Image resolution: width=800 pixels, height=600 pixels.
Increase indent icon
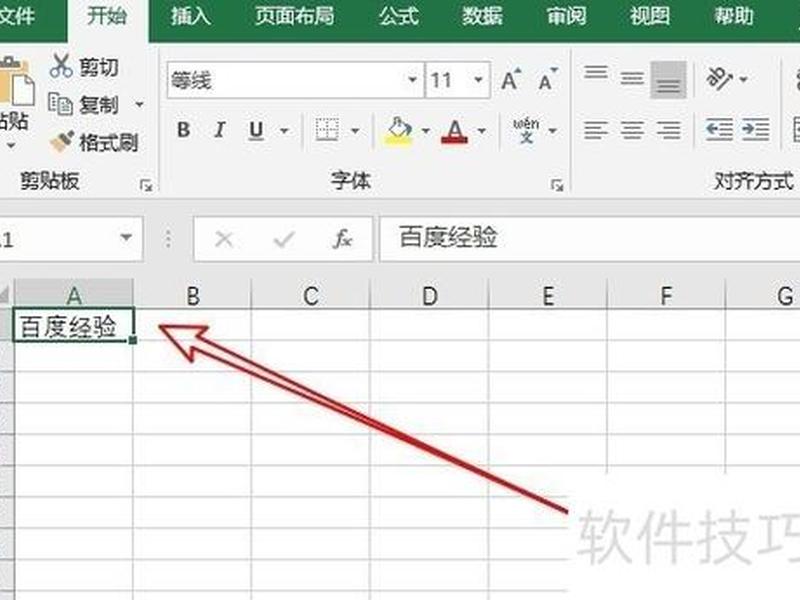[x=756, y=130]
